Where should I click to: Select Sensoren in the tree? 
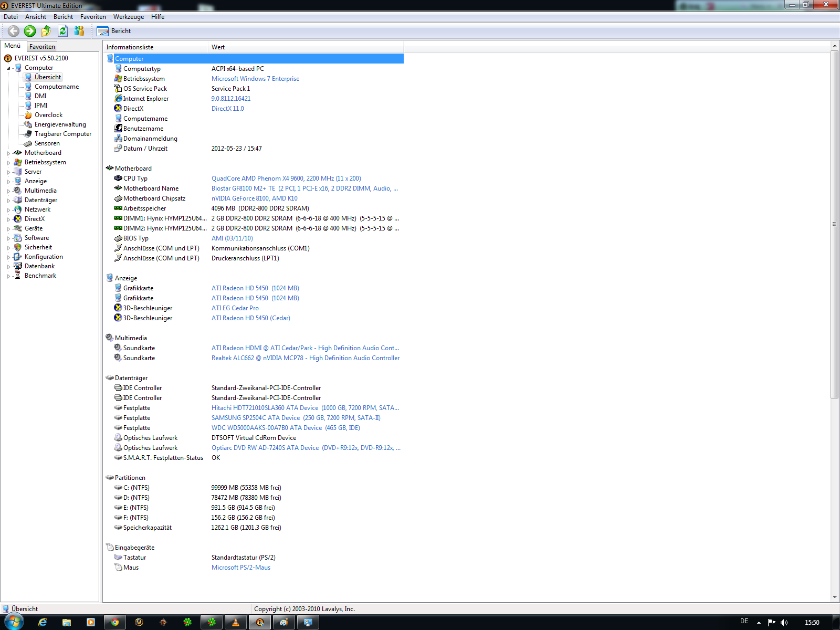tap(47, 143)
